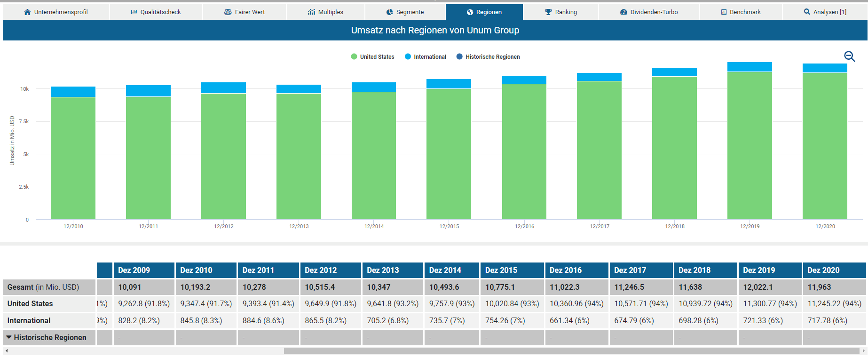Click the 12/2019 blue International bar segment
The width and height of the screenshot is (868, 358).
pyautogui.click(x=750, y=67)
